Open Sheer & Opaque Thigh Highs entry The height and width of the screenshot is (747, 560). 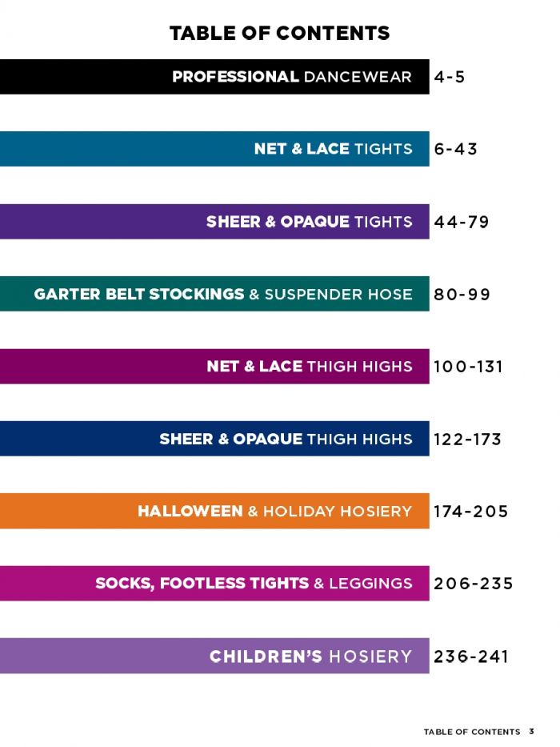click(286, 439)
